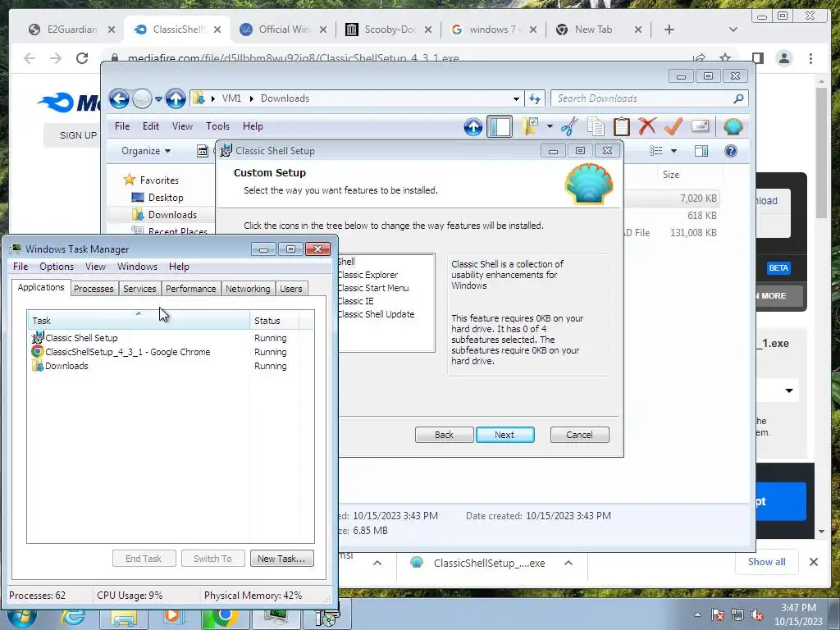Image resolution: width=840 pixels, height=630 pixels.
Task: Open the Chrome profile avatar icon
Action: coord(784,58)
